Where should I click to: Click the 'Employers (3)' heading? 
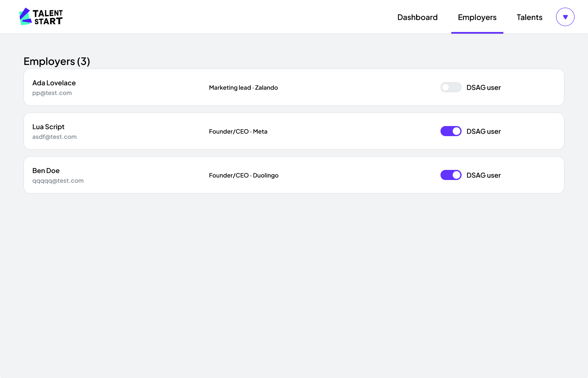point(57,61)
